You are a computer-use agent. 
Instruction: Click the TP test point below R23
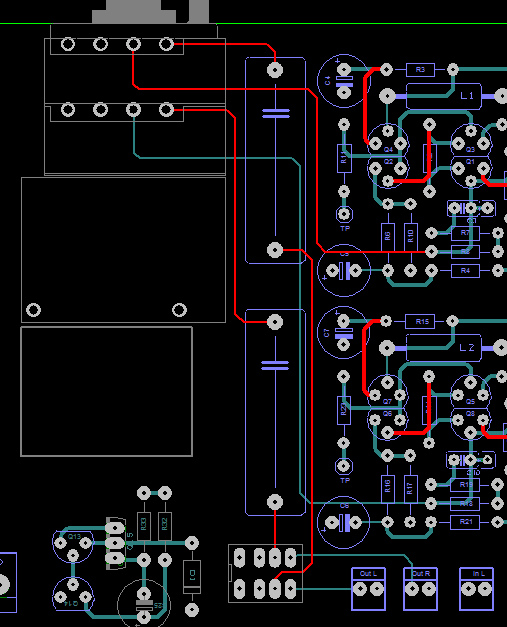[x=343, y=466]
